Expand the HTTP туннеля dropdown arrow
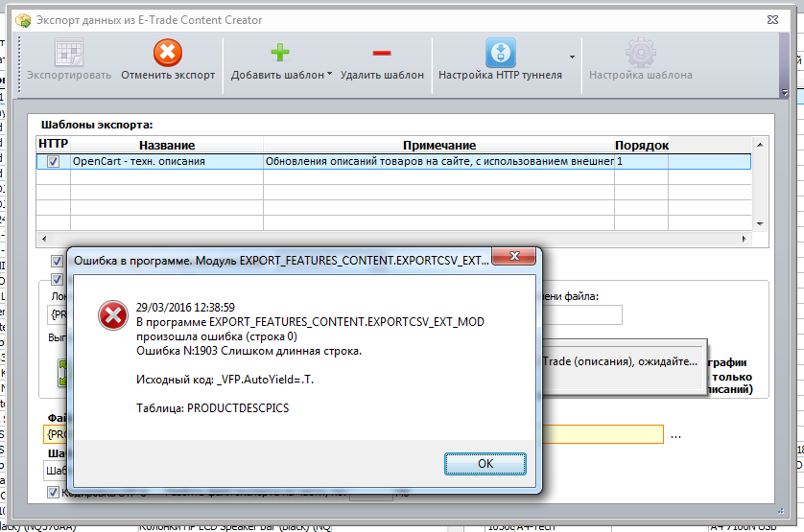Viewport: 804px width, 532px height. click(572, 57)
